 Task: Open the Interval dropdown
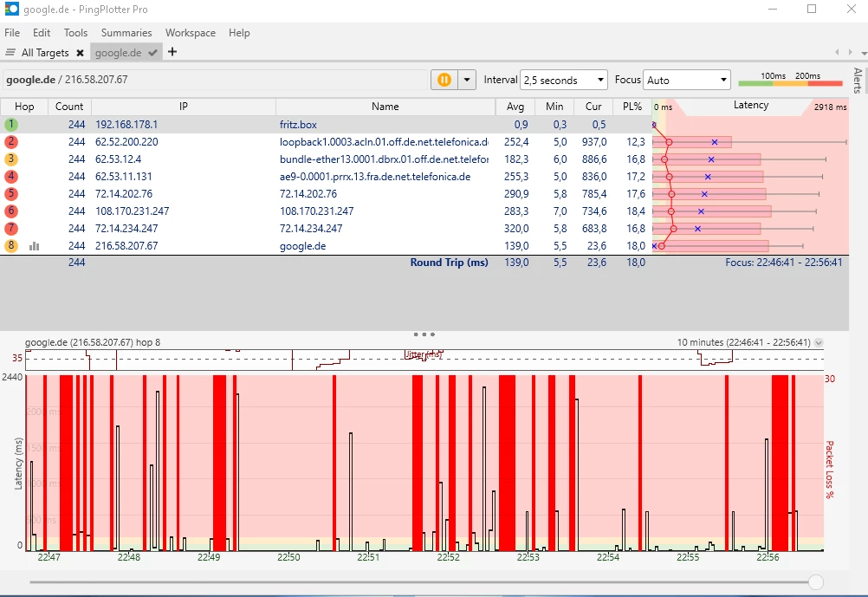click(563, 81)
